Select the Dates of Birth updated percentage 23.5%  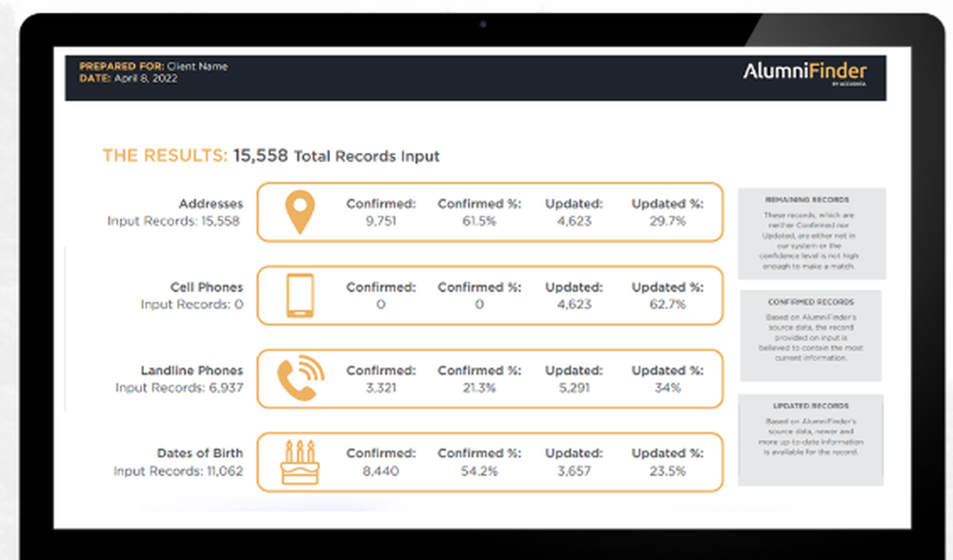[667, 470]
